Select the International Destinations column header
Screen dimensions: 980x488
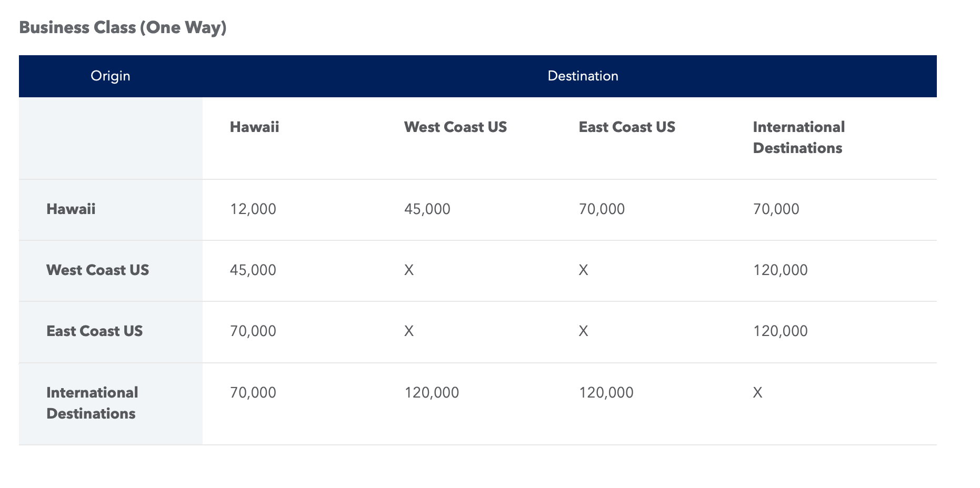coord(798,137)
